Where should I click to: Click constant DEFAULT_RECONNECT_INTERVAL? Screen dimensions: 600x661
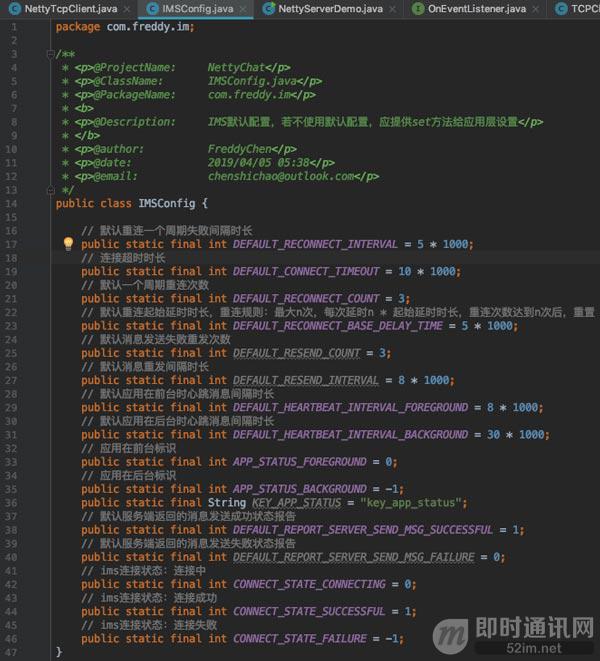tap(315, 245)
